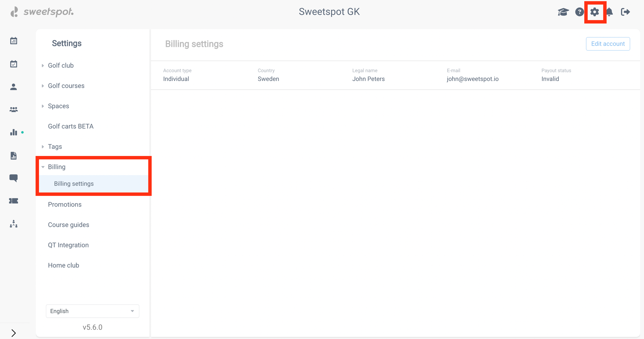Viewport: 644px width, 339px height.
Task: Open Course guides settings page
Action: [x=69, y=225]
